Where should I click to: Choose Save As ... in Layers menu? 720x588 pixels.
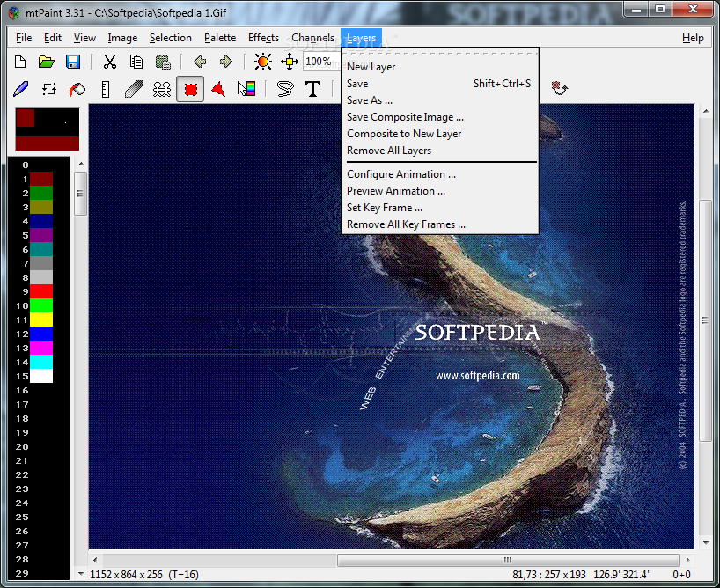tap(440, 100)
